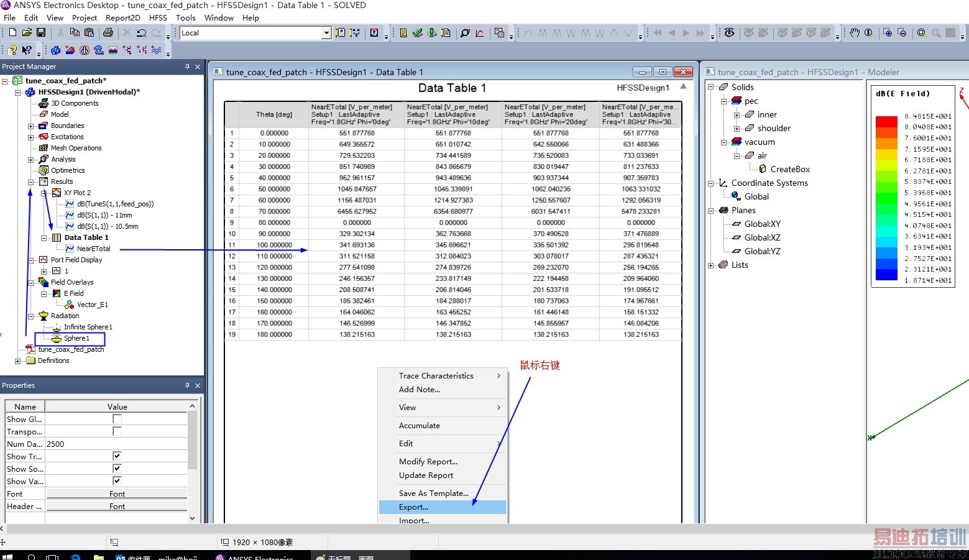This screenshot has width=969, height=560.
Task: Click the Open project folder icon
Action: coord(27,32)
